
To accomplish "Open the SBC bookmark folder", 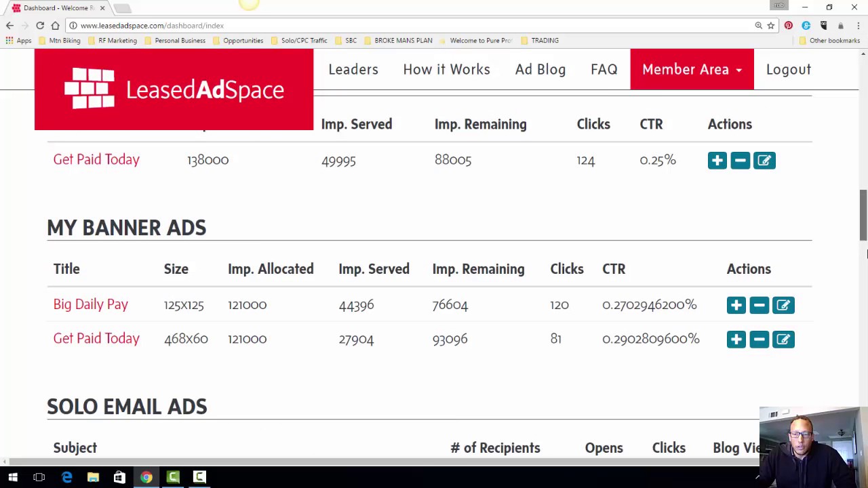I will point(345,41).
